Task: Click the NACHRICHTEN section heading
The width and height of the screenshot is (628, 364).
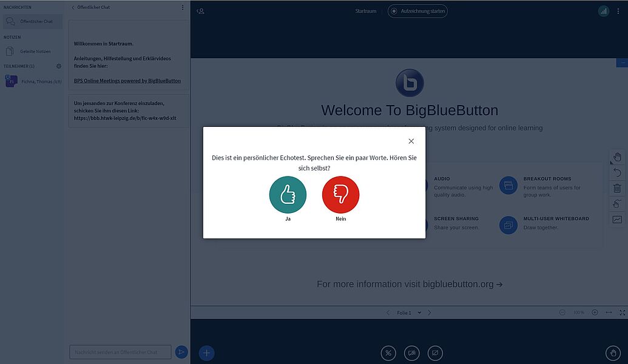Action: point(17,7)
